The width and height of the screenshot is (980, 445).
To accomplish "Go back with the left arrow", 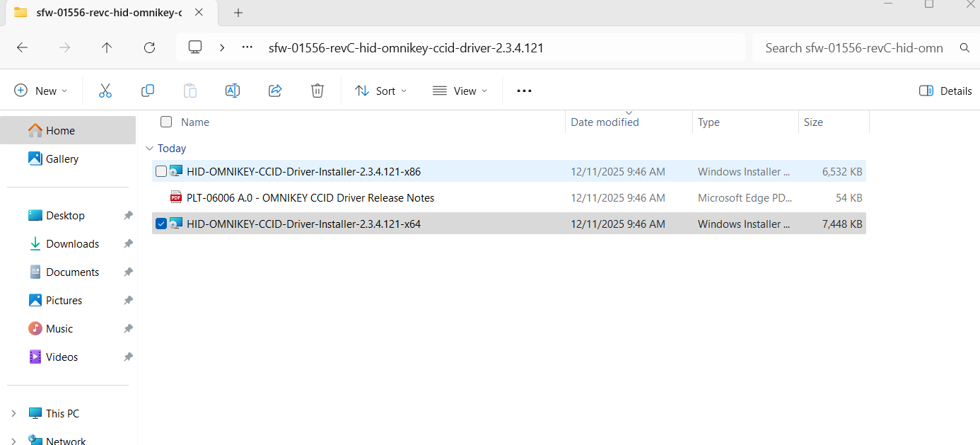I will pyautogui.click(x=22, y=47).
